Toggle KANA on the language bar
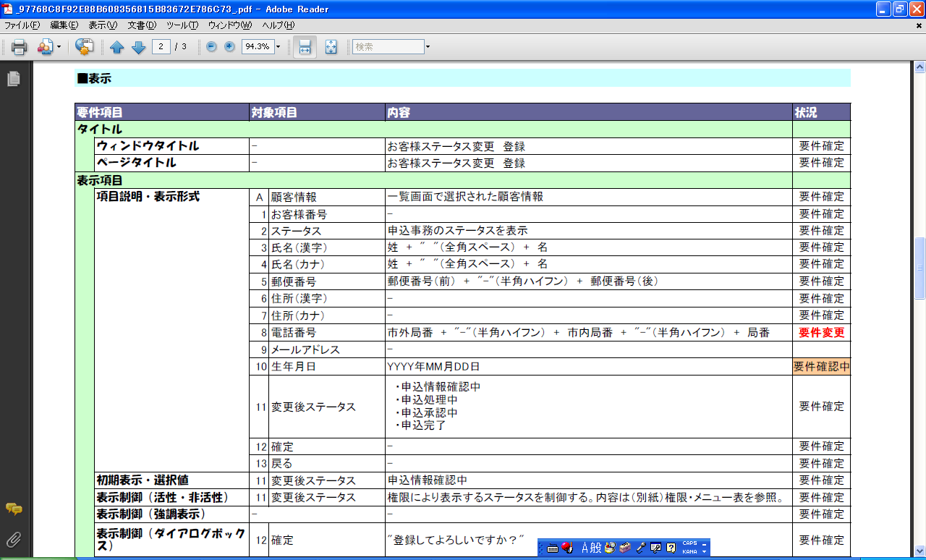 (689, 551)
